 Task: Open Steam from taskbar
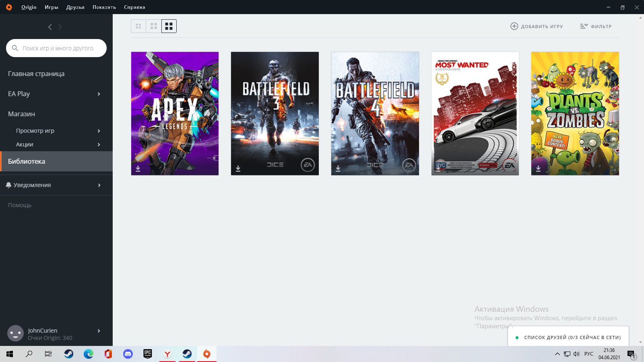point(69,354)
